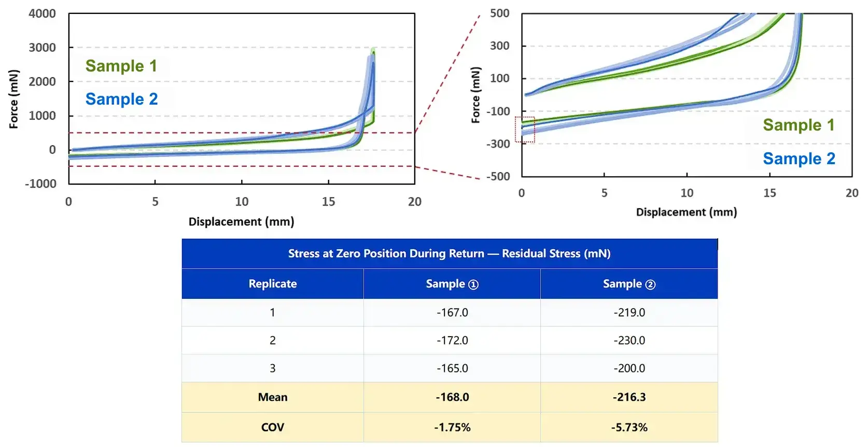The height and width of the screenshot is (447, 868).
Task: Click the replicate number 3 cell
Action: (273, 368)
